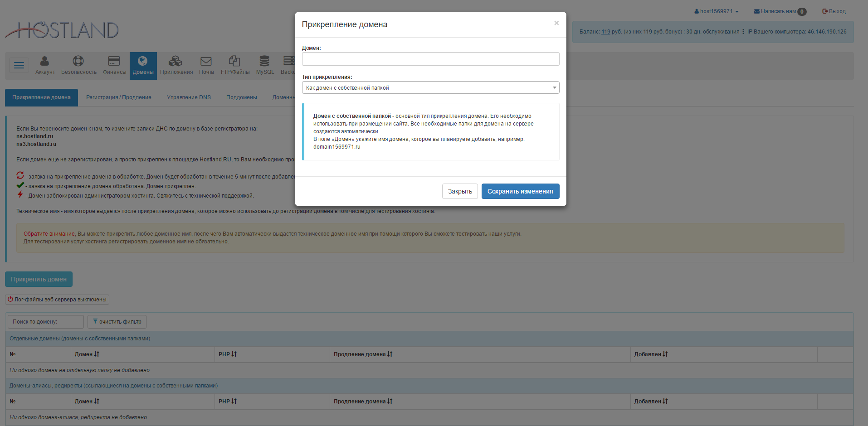
Task: Open the 119 balance link
Action: pyautogui.click(x=605, y=32)
